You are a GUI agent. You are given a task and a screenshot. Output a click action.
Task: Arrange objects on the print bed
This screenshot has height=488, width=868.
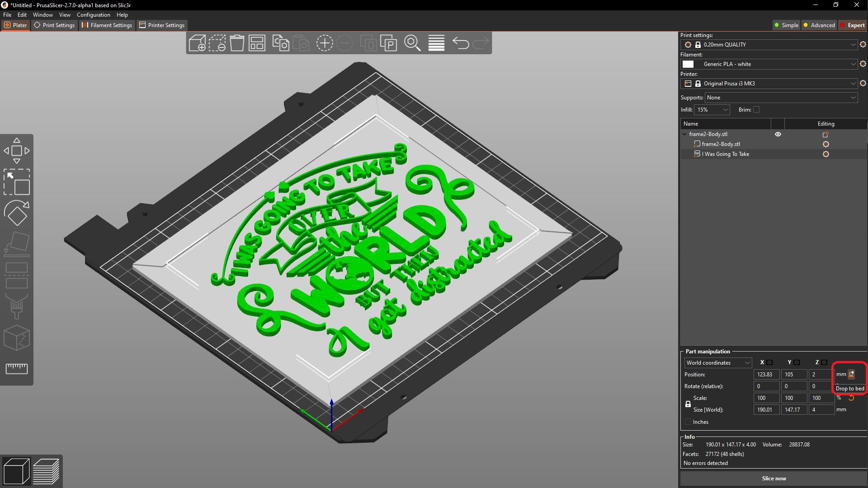point(256,43)
